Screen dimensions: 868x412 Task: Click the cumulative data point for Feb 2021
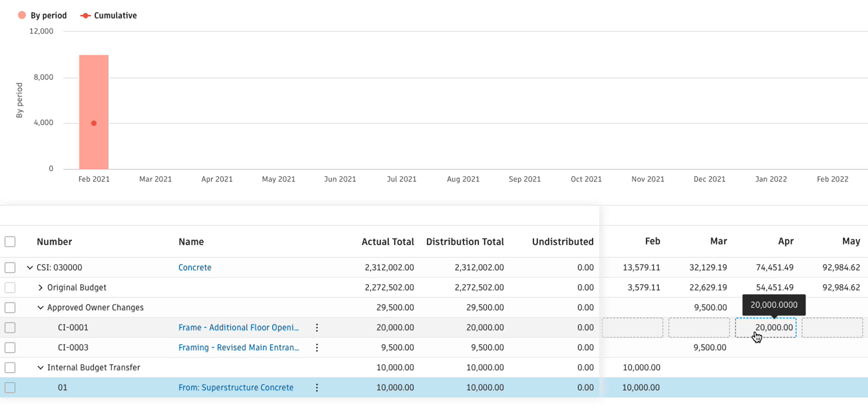[x=94, y=123]
